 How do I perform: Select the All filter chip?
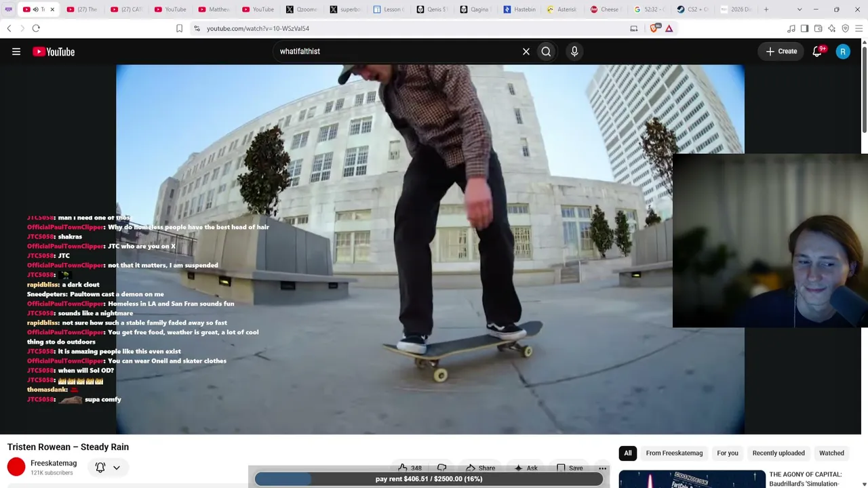(628, 453)
